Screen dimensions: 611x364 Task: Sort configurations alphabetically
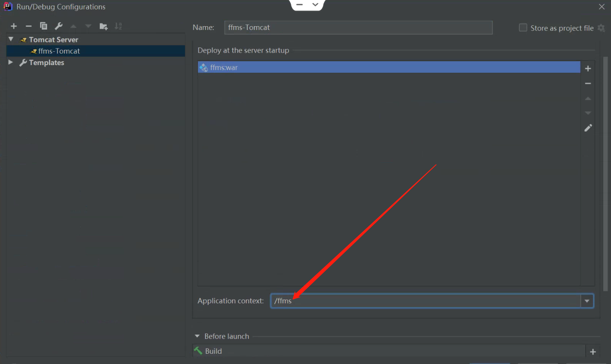point(118,26)
